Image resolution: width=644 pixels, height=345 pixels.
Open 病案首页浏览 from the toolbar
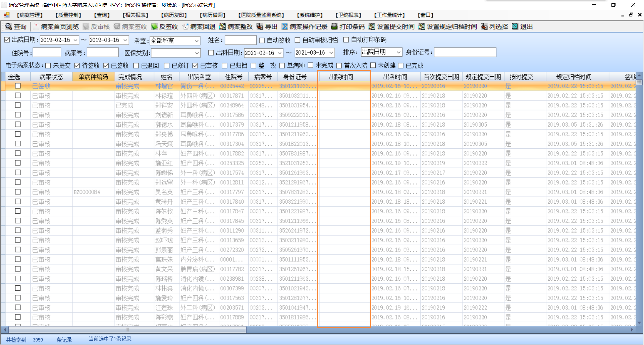[x=56, y=27]
